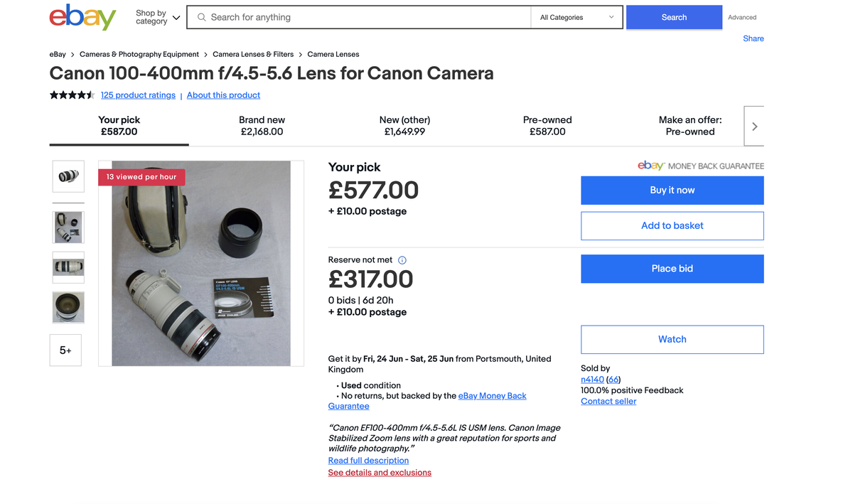Switch to the Brand new pricing tab

(x=262, y=126)
